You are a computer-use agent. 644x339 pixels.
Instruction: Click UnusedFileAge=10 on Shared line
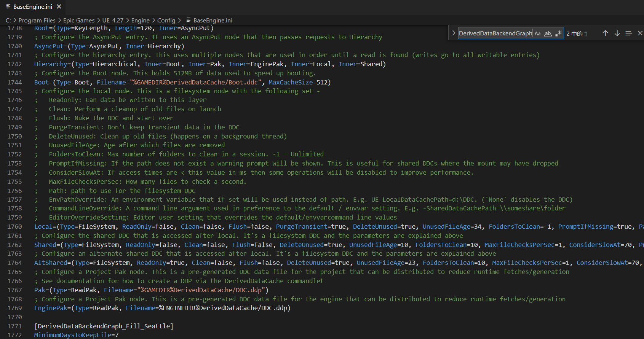point(379,245)
